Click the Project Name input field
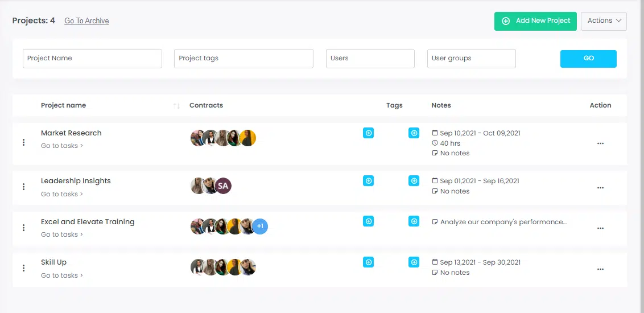Image resolution: width=644 pixels, height=313 pixels. [92, 58]
